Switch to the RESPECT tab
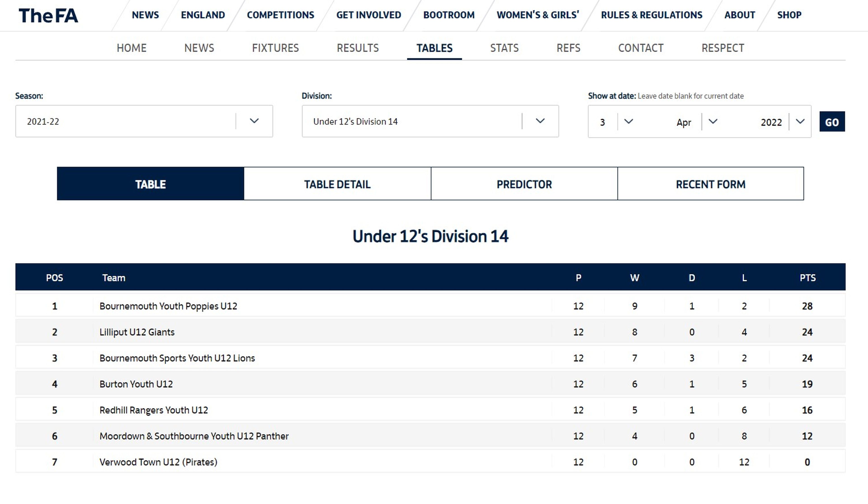 [x=723, y=48]
